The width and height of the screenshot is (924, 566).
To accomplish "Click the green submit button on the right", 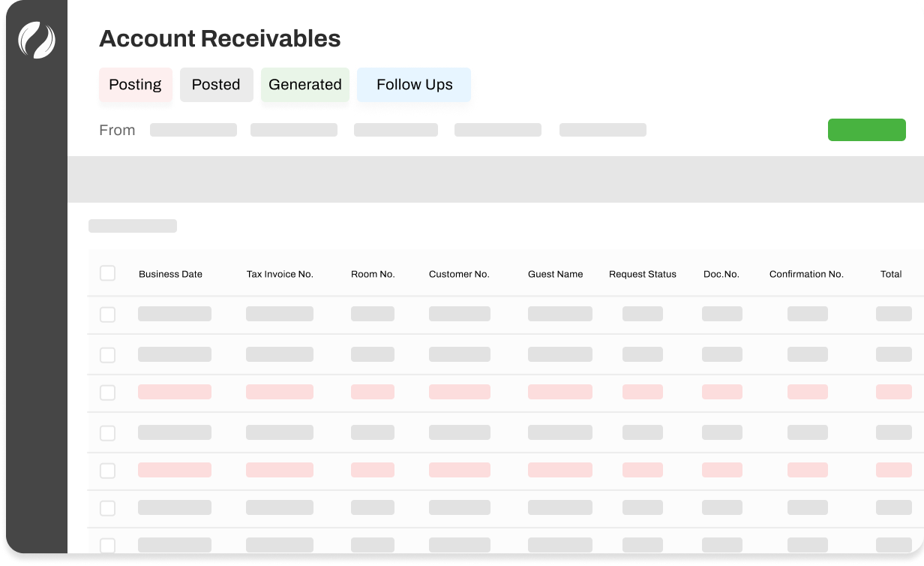I will (x=866, y=130).
